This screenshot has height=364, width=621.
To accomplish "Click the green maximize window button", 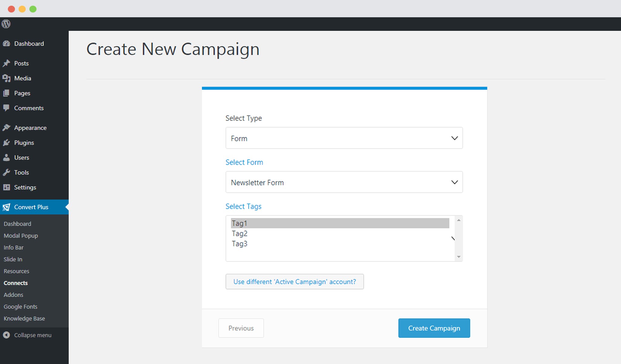I will pos(33,9).
